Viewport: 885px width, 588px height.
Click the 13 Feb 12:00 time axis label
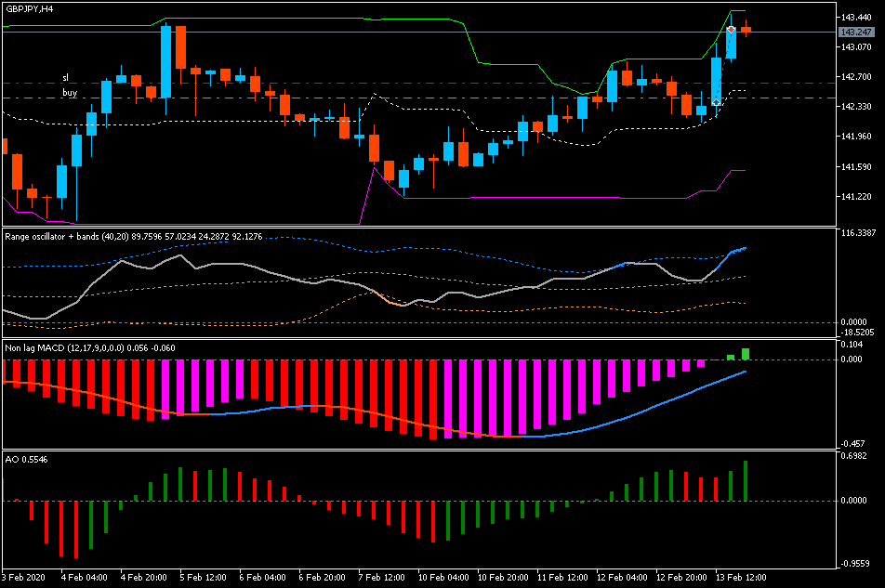pyautogui.click(x=741, y=577)
